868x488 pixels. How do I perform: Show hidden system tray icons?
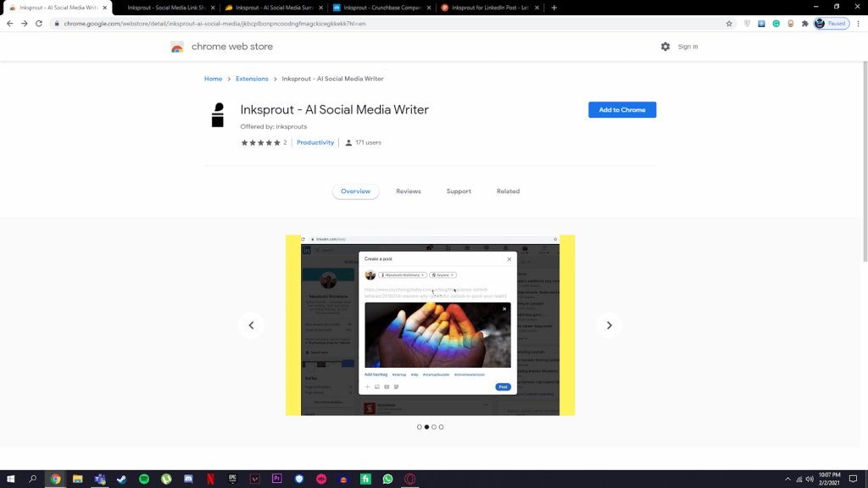787,480
